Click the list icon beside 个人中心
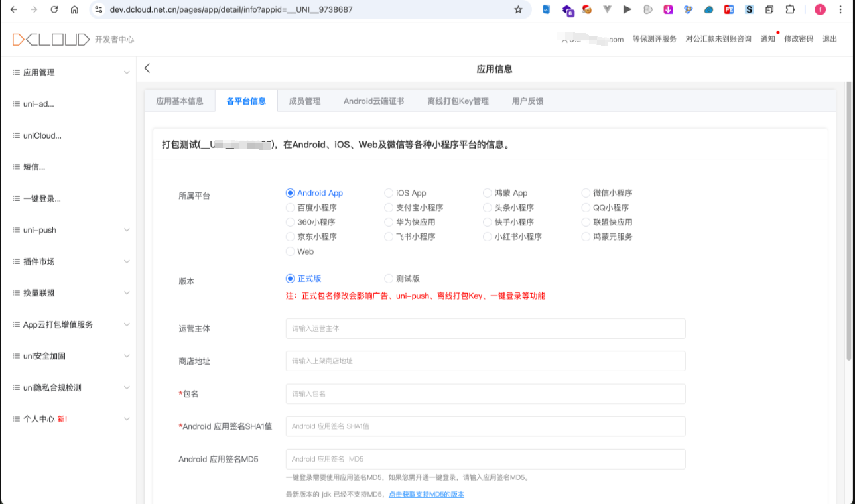 point(17,419)
